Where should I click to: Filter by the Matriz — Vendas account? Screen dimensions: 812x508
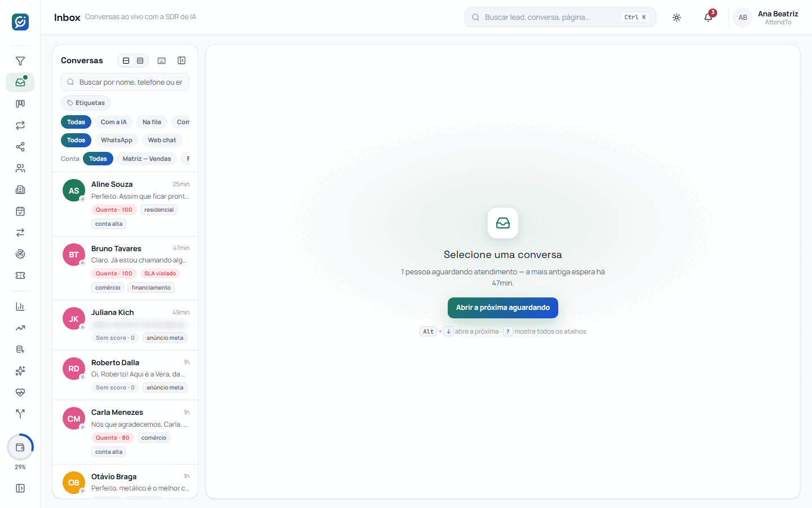click(x=147, y=159)
